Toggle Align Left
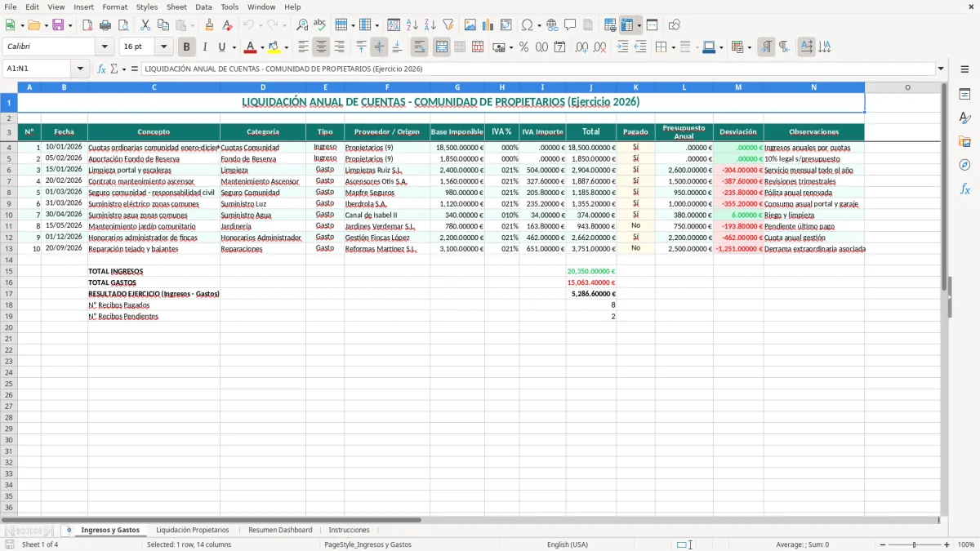The height and width of the screenshot is (551, 980). pos(303,47)
